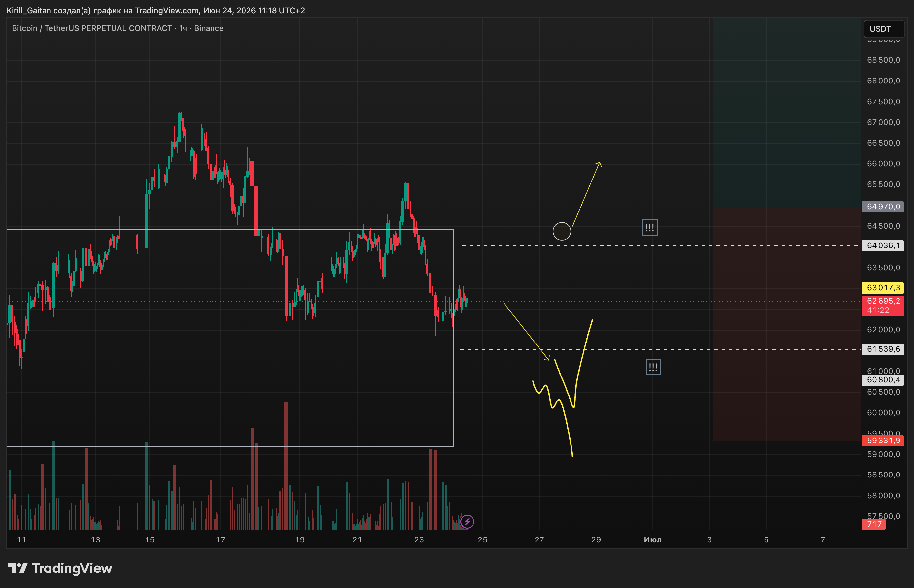
Task: Click date label 29 on the time axis
Action: tap(596, 539)
